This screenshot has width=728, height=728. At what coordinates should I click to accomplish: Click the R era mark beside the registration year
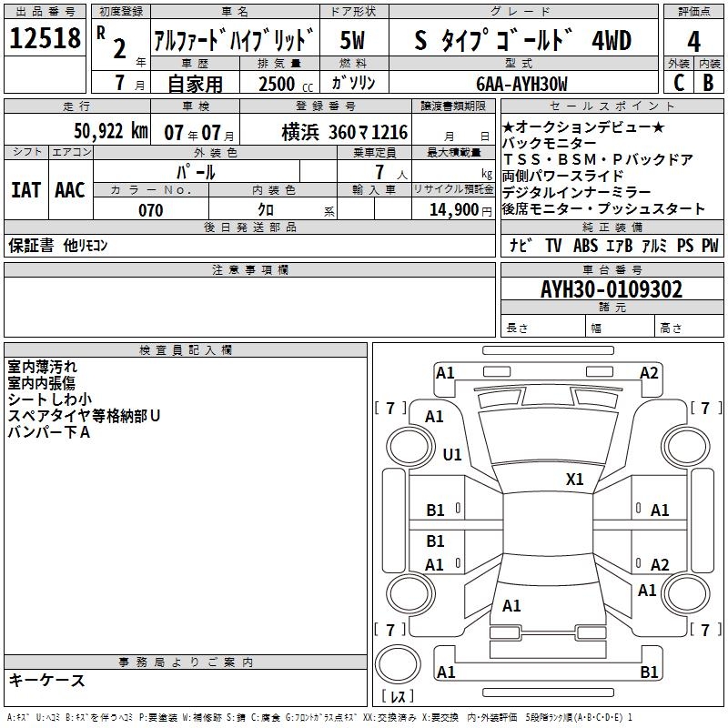(x=100, y=33)
